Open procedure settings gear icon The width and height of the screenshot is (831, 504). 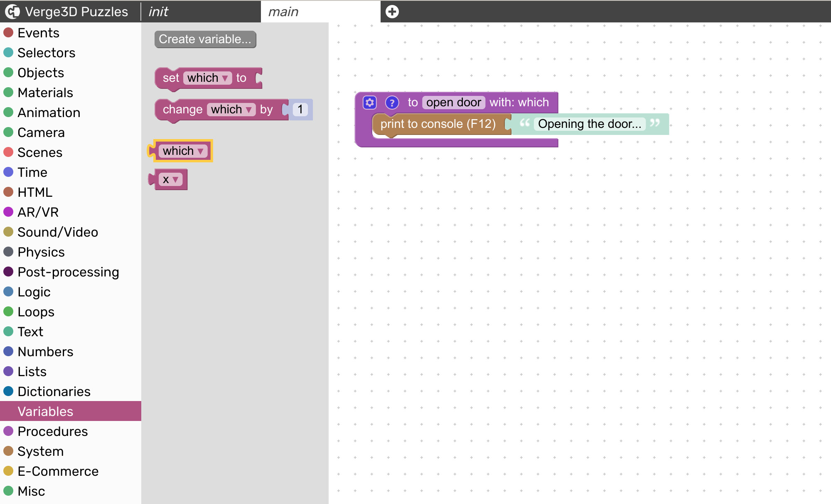pos(369,102)
